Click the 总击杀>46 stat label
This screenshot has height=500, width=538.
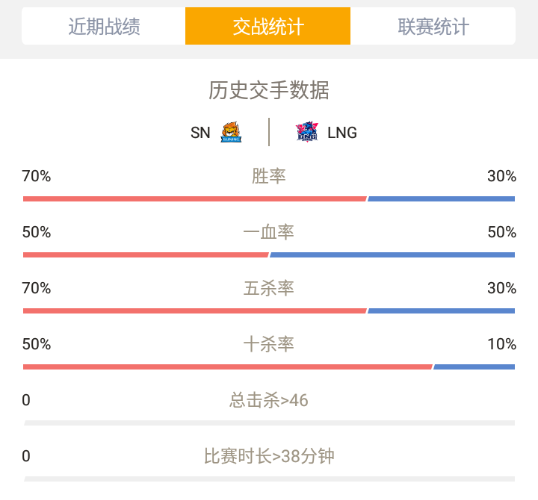pos(269,400)
